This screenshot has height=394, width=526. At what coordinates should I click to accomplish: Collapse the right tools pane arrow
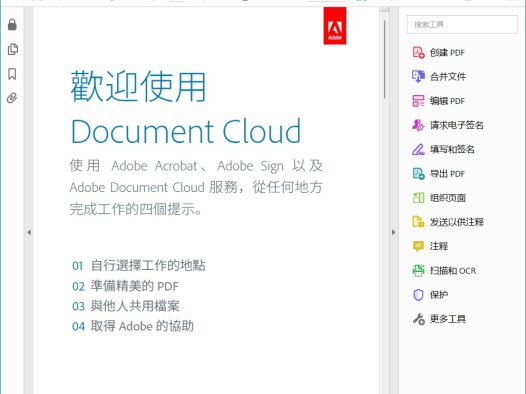click(x=393, y=232)
